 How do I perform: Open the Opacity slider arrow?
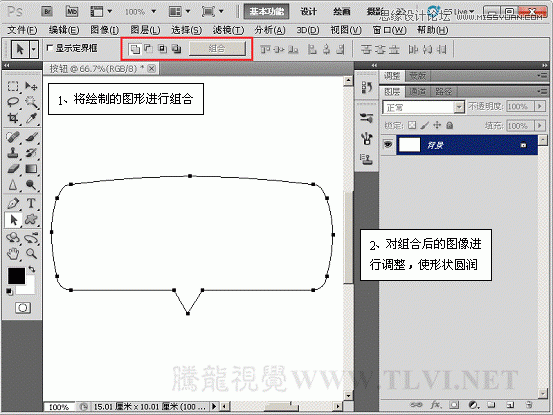pyautogui.click(x=540, y=106)
